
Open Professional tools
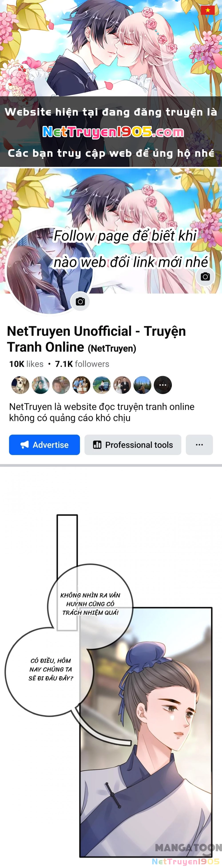pyautogui.click(x=133, y=445)
